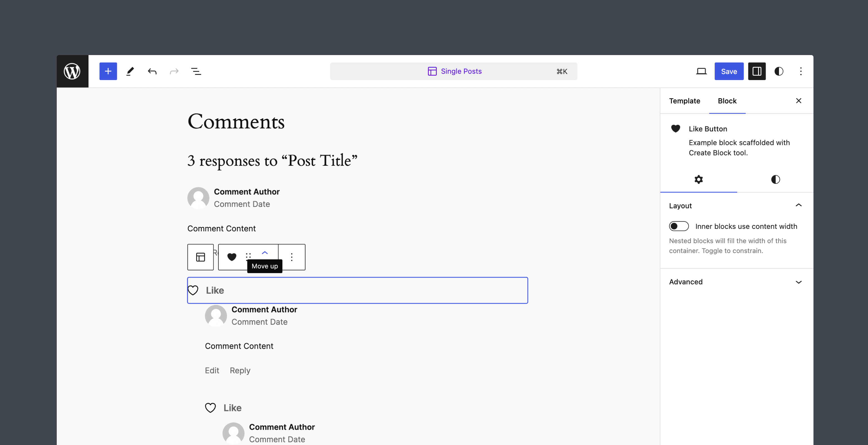Click the Like Button heart icon in block toolbar
The height and width of the screenshot is (445, 868).
[232, 257]
